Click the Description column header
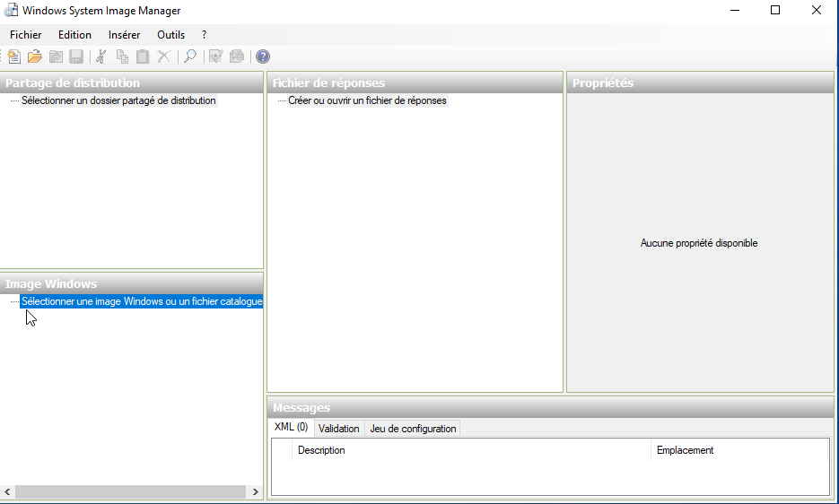This screenshot has height=504, width=839. pyautogui.click(x=471, y=450)
